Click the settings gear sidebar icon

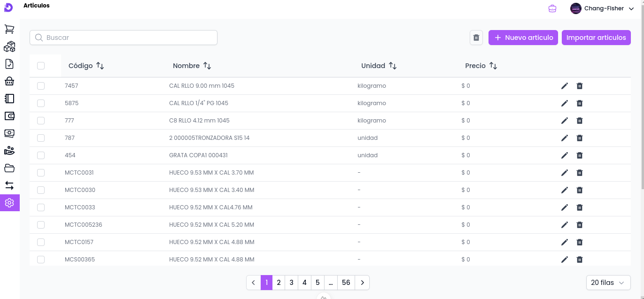(x=9, y=203)
